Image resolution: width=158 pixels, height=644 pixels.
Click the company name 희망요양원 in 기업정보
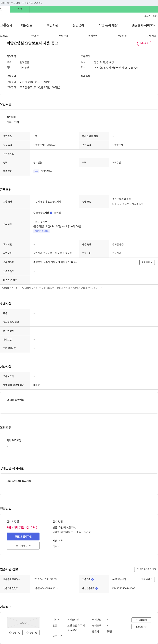tap(73, 619)
